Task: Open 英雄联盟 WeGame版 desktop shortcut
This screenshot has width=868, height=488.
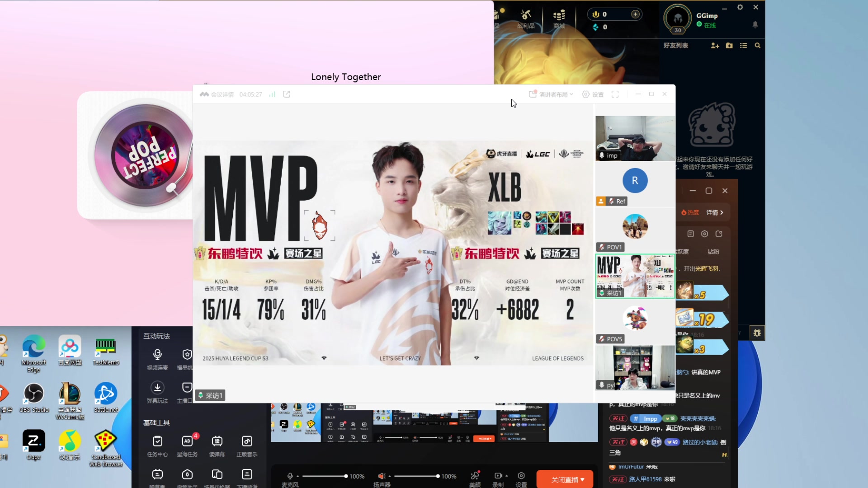Action: coord(70,401)
